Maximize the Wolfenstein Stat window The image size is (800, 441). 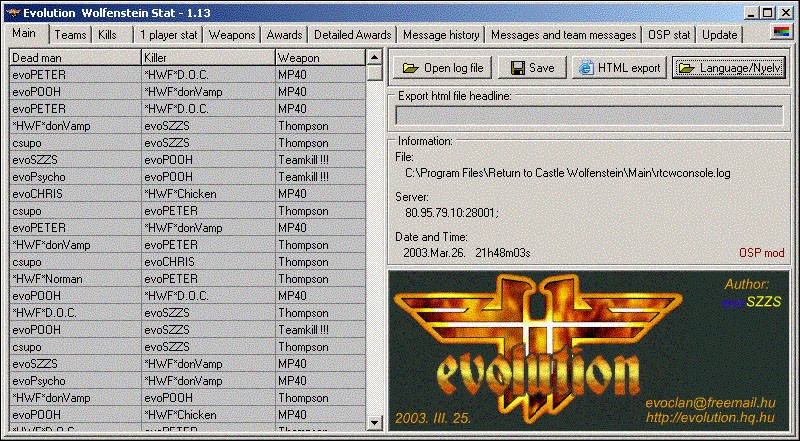click(x=767, y=13)
